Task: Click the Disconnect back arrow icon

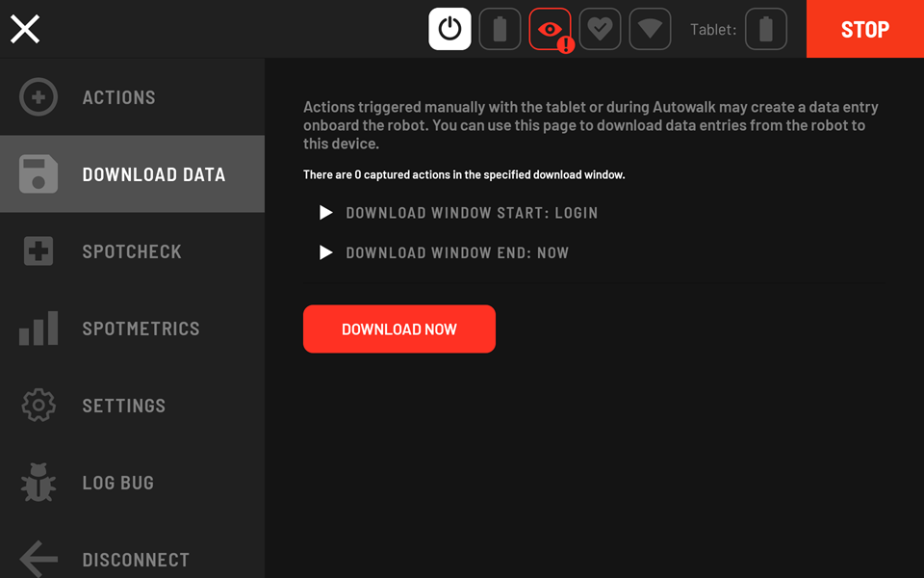Action: [38, 559]
